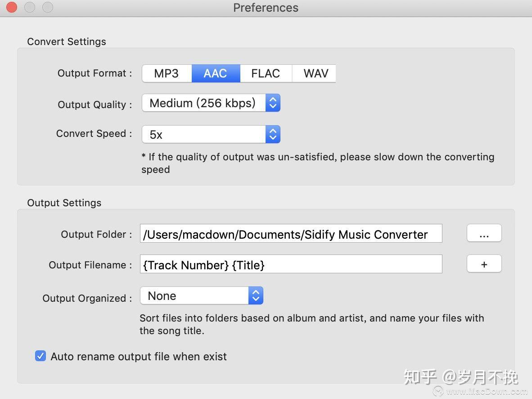The width and height of the screenshot is (532, 399).
Task: Close the Preferences window
Action: coord(11,7)
